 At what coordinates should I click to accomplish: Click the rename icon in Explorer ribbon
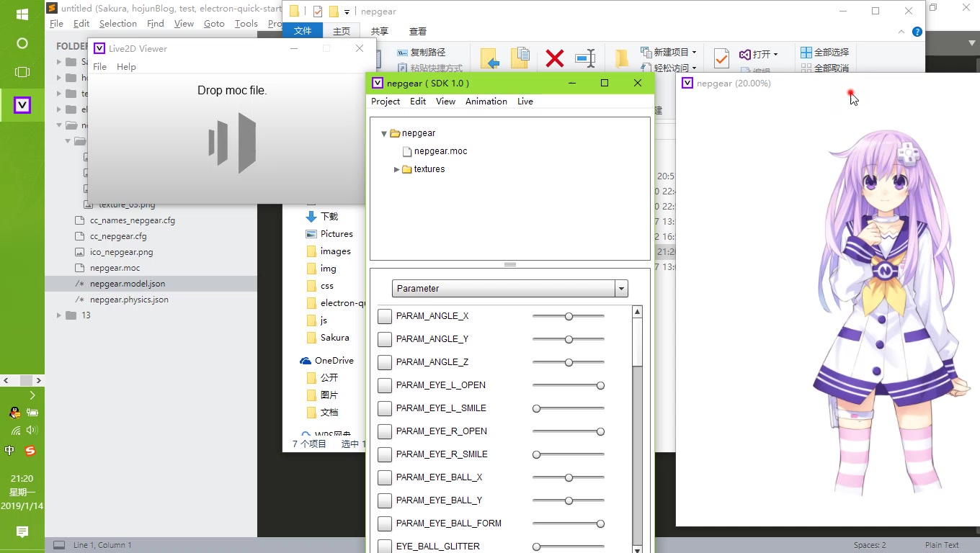pyautogui.click(x=585, y=58)
